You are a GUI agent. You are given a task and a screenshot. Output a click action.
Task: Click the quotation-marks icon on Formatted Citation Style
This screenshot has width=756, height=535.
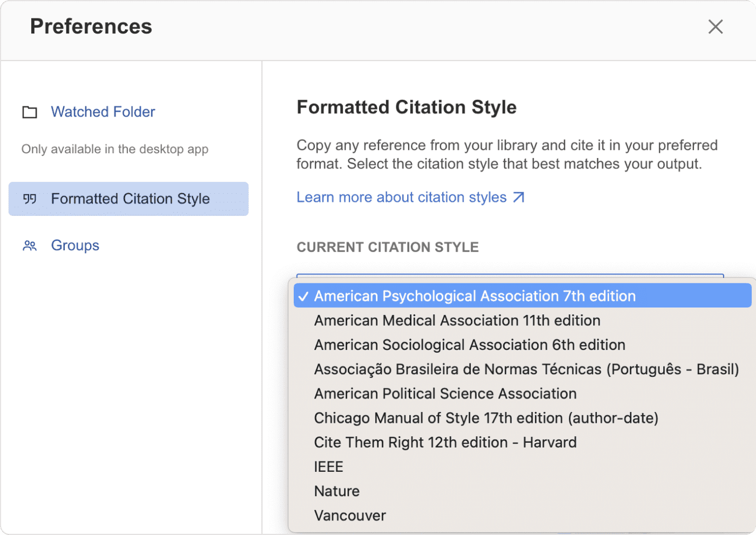coord(30,199)
